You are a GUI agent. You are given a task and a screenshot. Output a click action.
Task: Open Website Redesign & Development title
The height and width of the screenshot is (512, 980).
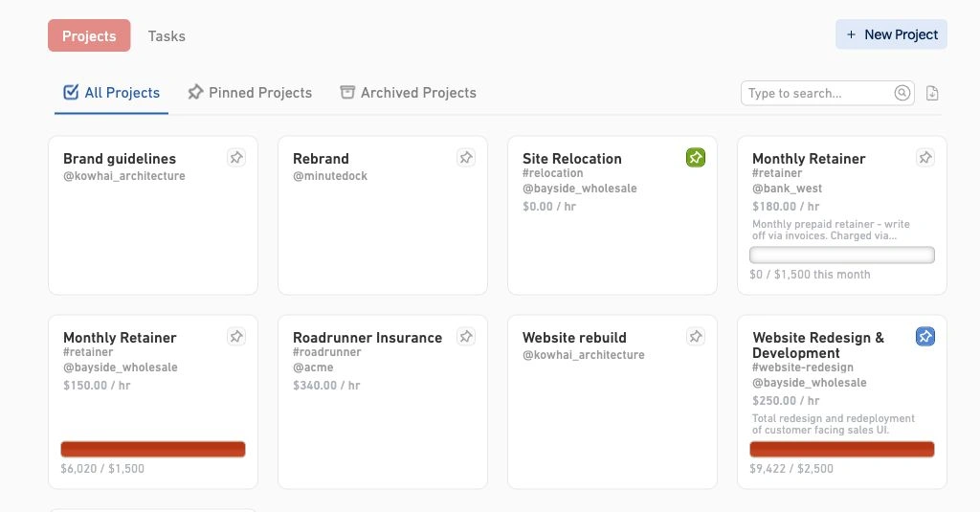818,345
